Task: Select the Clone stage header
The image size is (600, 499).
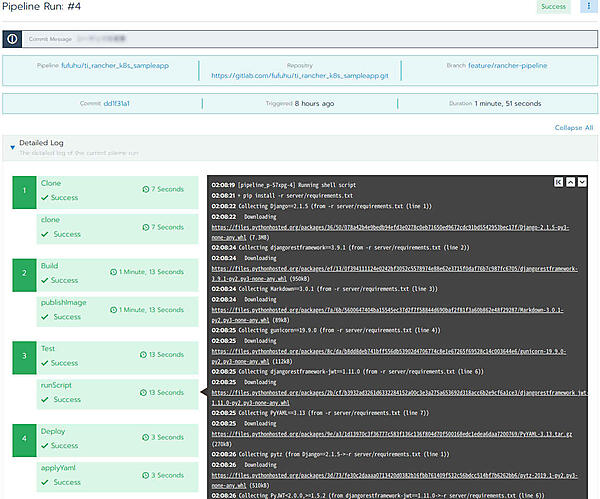Action: pos(51,184)
